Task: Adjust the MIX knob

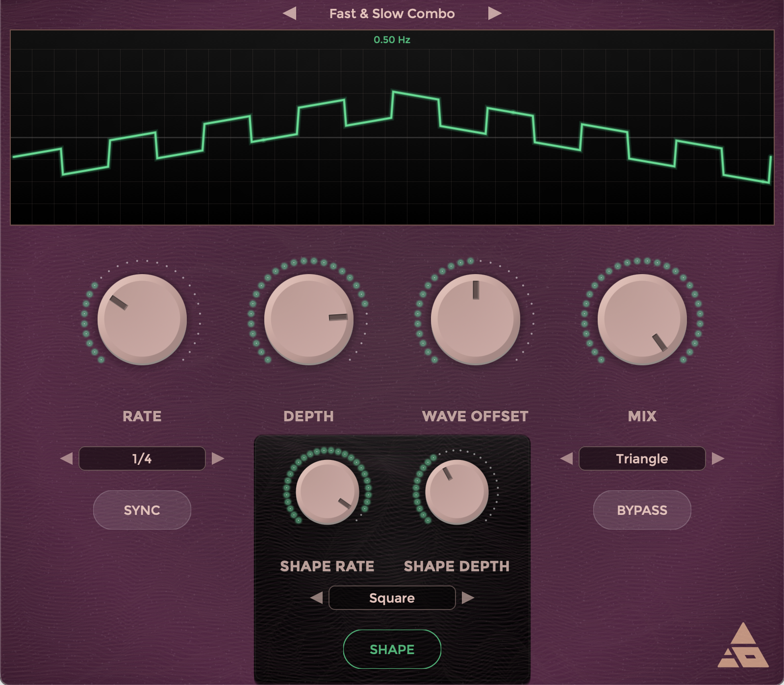Action: [x=642, y=319]
